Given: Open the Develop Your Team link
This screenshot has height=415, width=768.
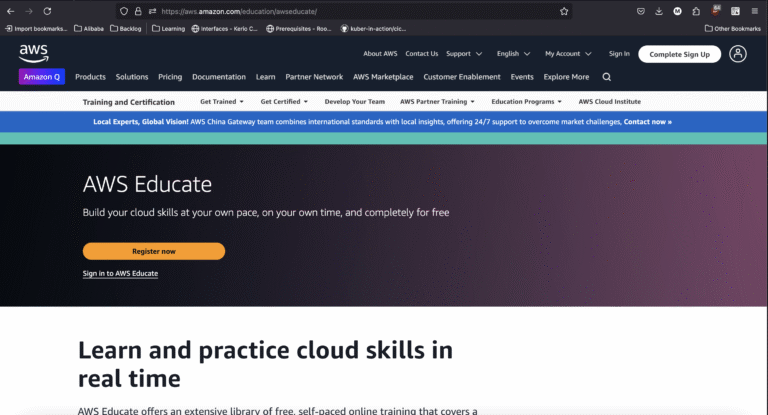Looking at the screenshot, I should pyautogui.click(x=355, y=101).
